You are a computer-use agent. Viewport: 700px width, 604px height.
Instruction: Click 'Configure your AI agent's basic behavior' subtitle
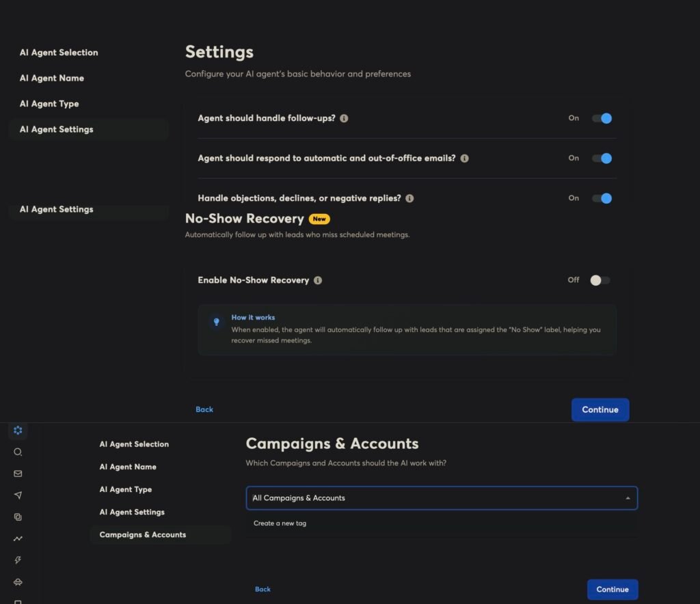(298, 74)
